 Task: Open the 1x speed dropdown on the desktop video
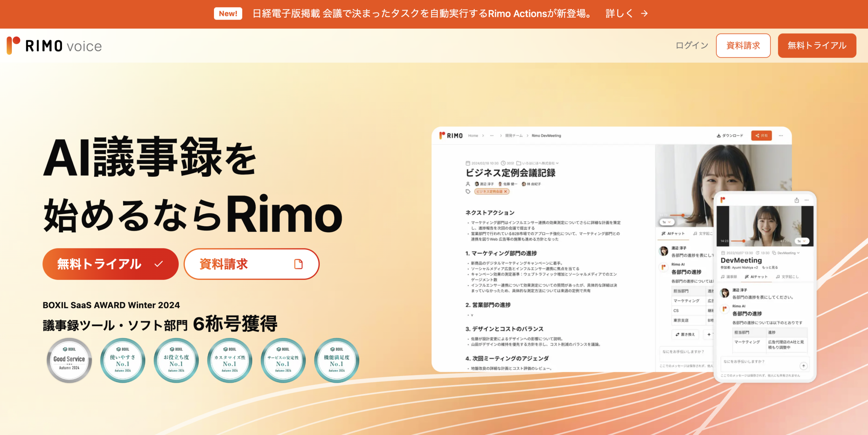tap(667, 222)
